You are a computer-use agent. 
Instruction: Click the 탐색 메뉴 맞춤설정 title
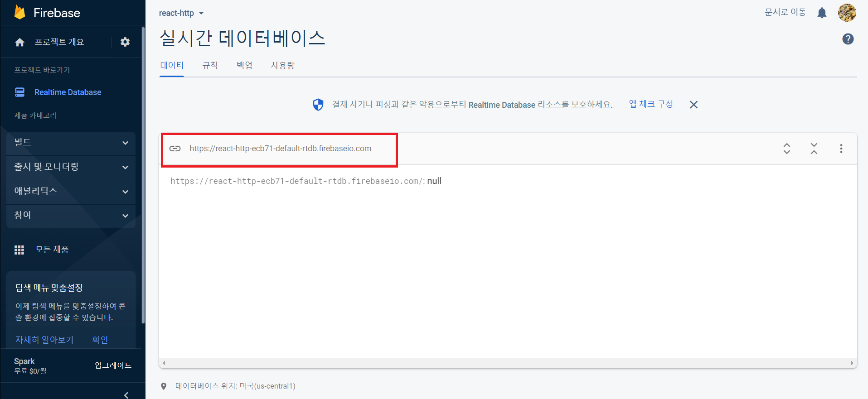pyautogui.click(x=49, y=288)
